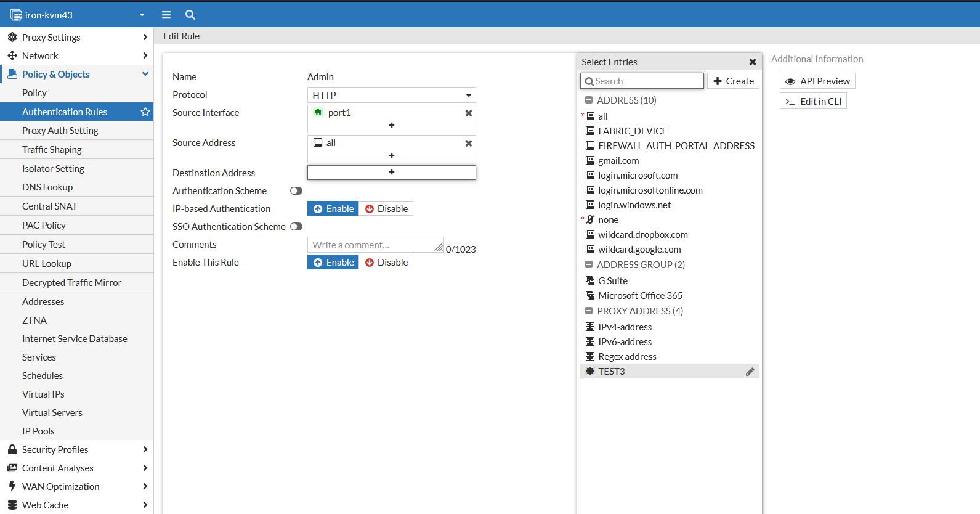The width and height of the screenshot is (980, 514).
Task: Select the login.microsoft.com entry
Action: point(670,176)
